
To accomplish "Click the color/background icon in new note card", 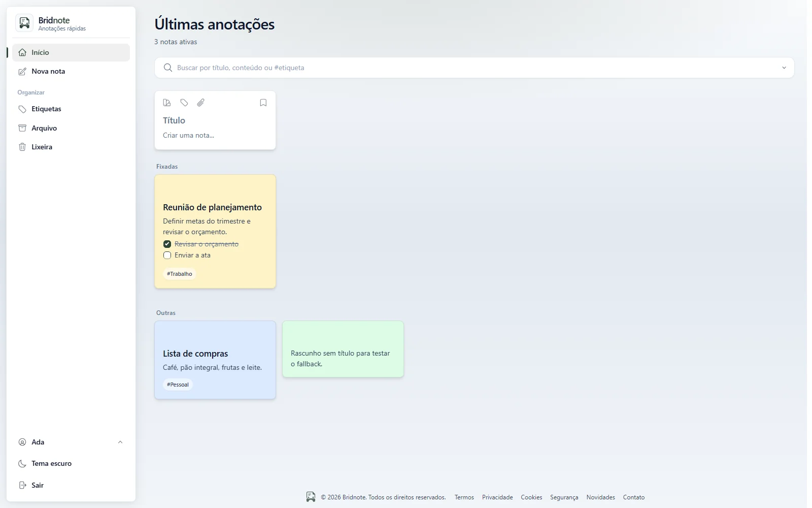I will [x=167, y=103].
